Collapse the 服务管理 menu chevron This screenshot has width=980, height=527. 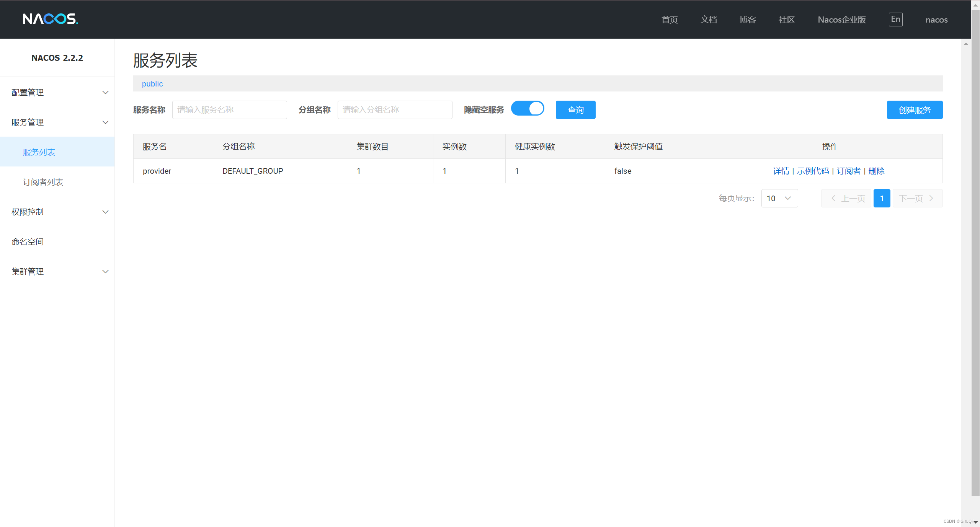tap(105, 122)
